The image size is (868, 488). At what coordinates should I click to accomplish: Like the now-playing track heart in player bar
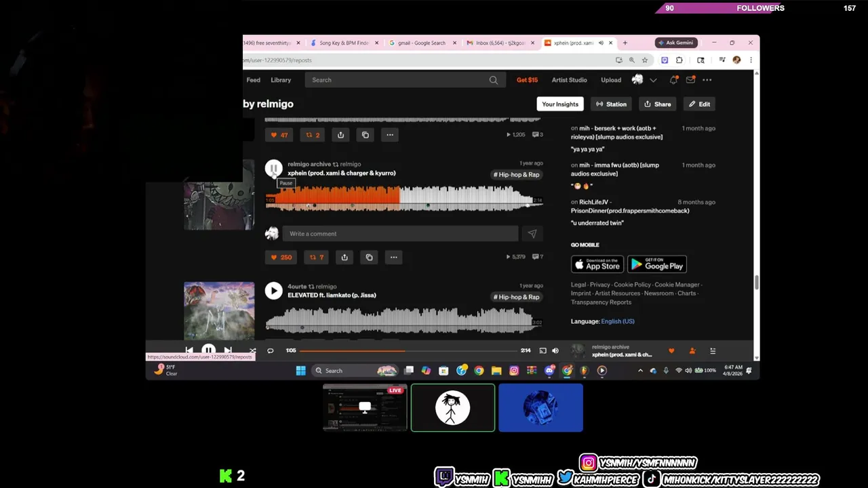pyautogui.click(x=671, y=350)
